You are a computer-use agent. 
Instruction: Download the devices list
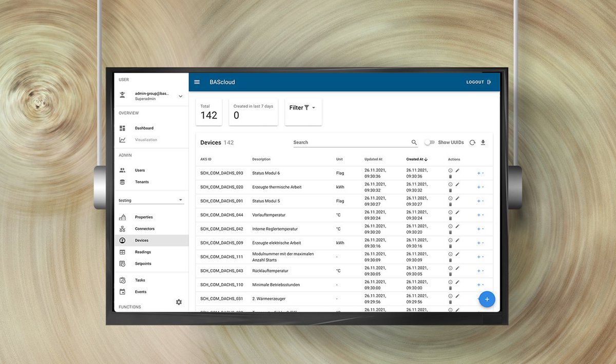coord(483,143)
